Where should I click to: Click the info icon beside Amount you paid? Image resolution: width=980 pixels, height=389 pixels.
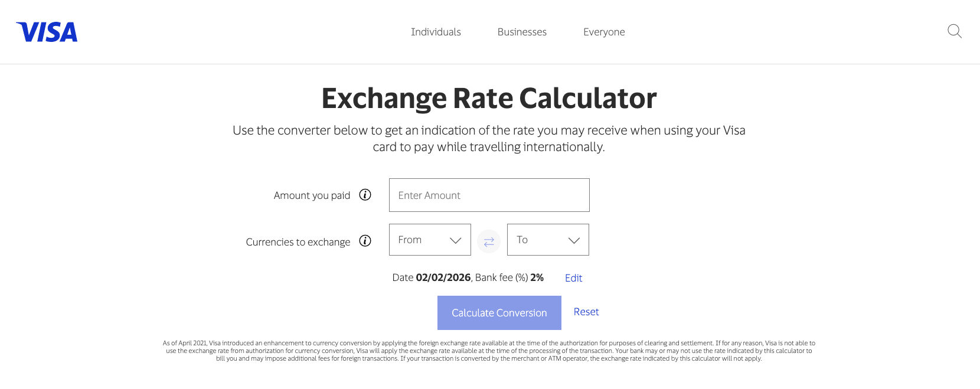365,195
